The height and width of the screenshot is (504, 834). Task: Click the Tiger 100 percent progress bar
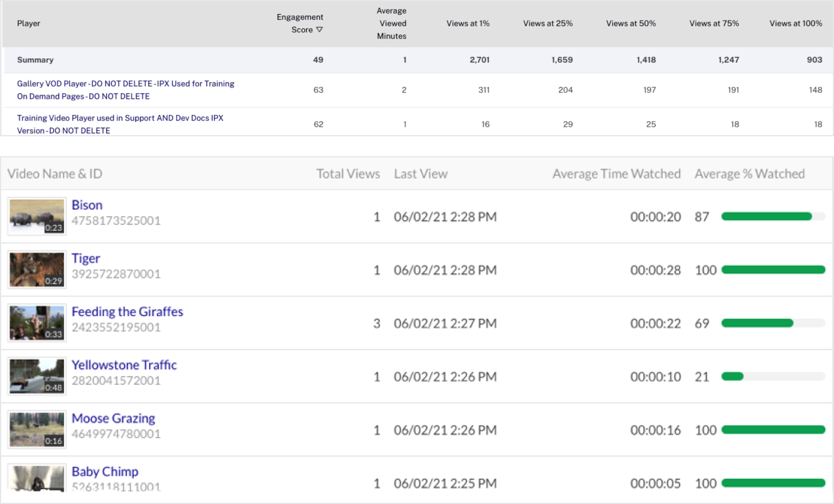click(774, 270)
